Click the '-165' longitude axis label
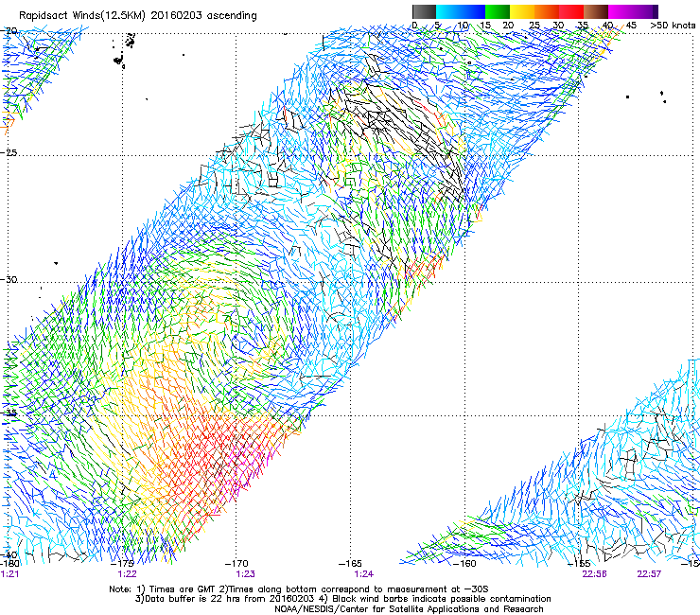The image size is (700, 615). [350, 564]
